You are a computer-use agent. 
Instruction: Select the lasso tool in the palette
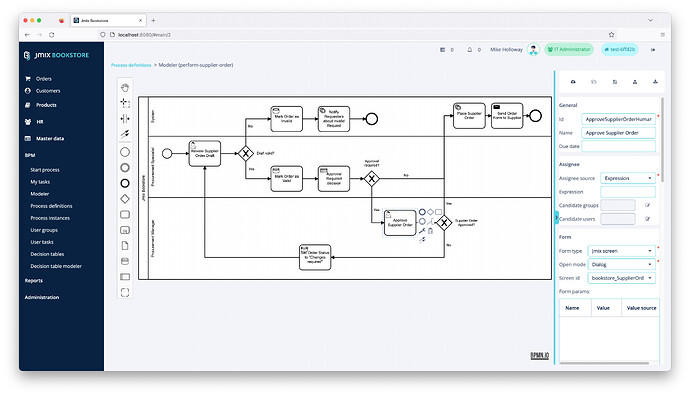(x=125, y=103)
